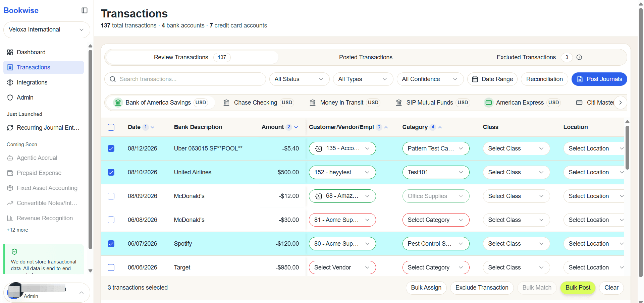The width and height of the screenshot is (644, 303).
Task: Select the Chase Checking account tab
Action: 258,103
